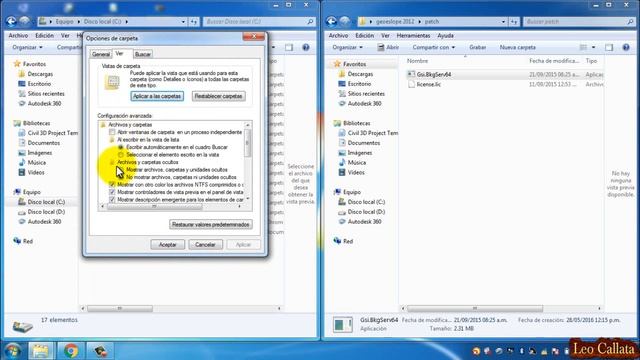Open Ver menu in left window

point(65,36)
